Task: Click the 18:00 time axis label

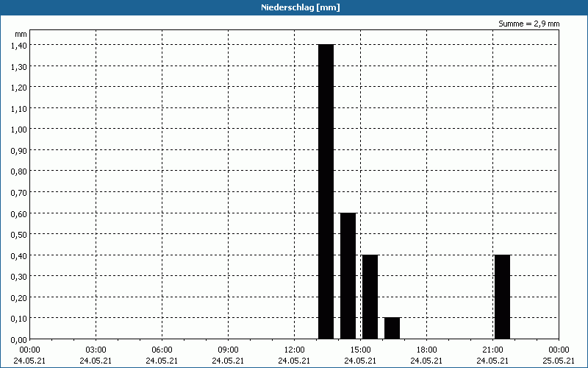Action: click(x=426, y=350)
